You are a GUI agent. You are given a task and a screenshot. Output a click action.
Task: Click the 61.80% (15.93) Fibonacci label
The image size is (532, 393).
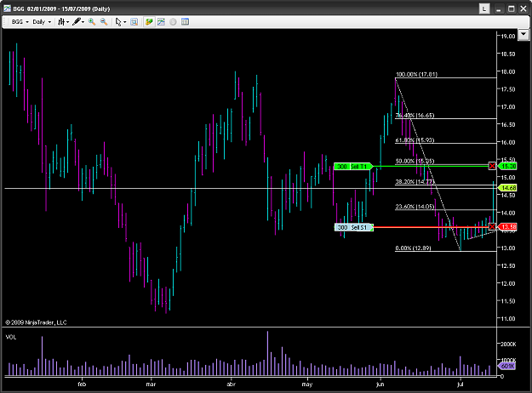click(x=415, y=140)
